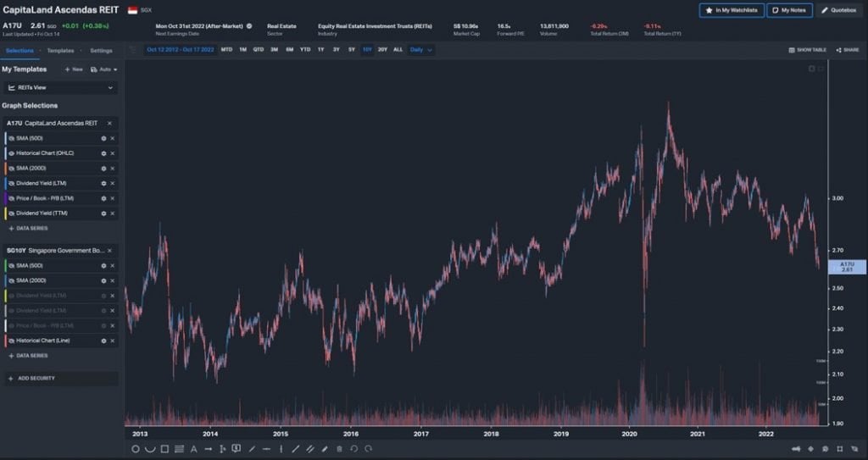The image size is (868, 460).
Task: Open settings gear for Historical Chart (Line)
Action: [103, 341]
